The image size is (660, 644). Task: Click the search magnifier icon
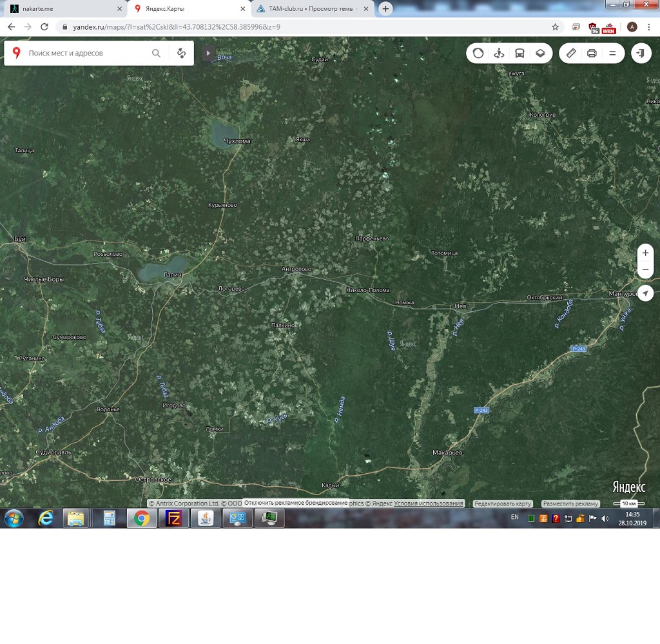coord(156,54)
